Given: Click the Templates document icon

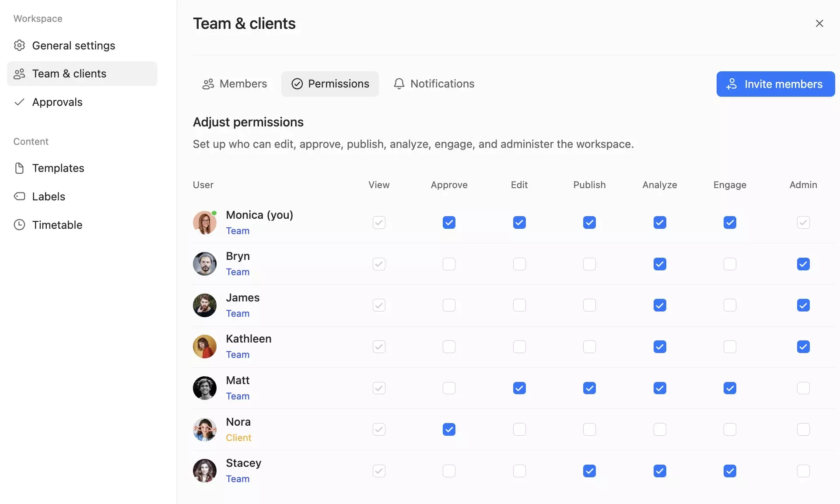Looking at the screenshot, I should (x=19, y=168).
